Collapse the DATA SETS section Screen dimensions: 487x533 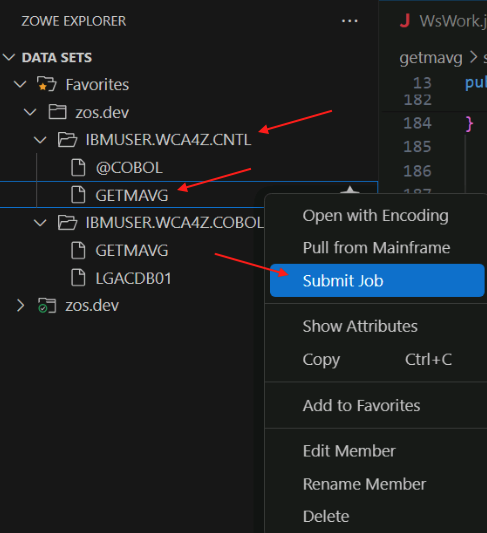pyautogui.click(x=9, y=57)
